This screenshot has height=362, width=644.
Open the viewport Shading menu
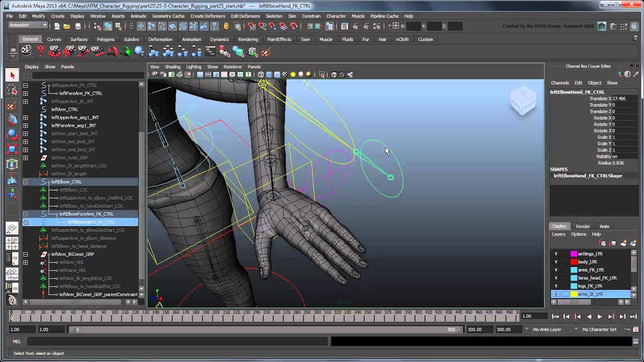[173, 67]
